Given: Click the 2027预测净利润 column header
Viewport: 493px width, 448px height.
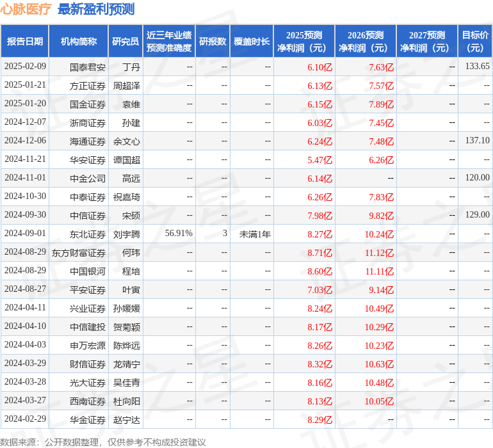Looking at the screenshot, I should (427, 42).
